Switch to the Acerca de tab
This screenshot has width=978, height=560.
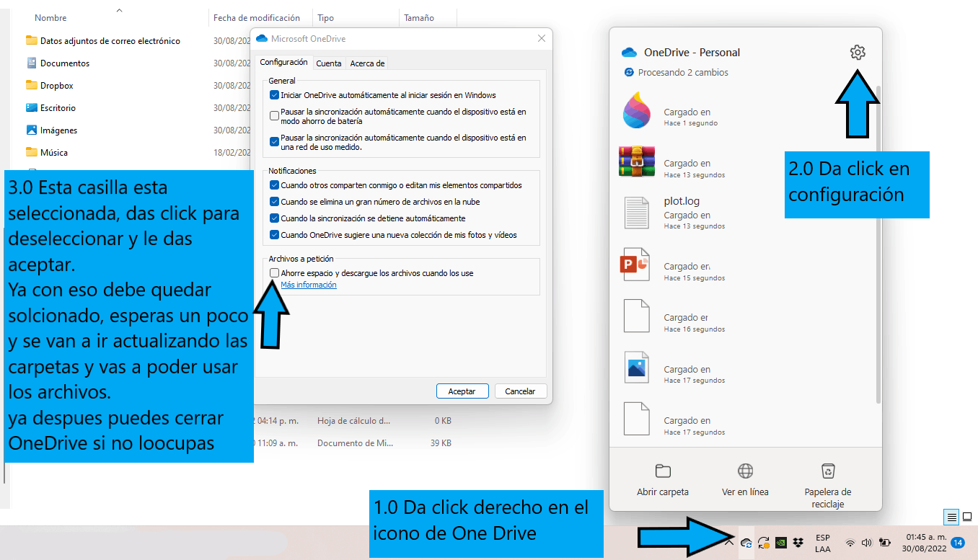click(x=367, y=63)
